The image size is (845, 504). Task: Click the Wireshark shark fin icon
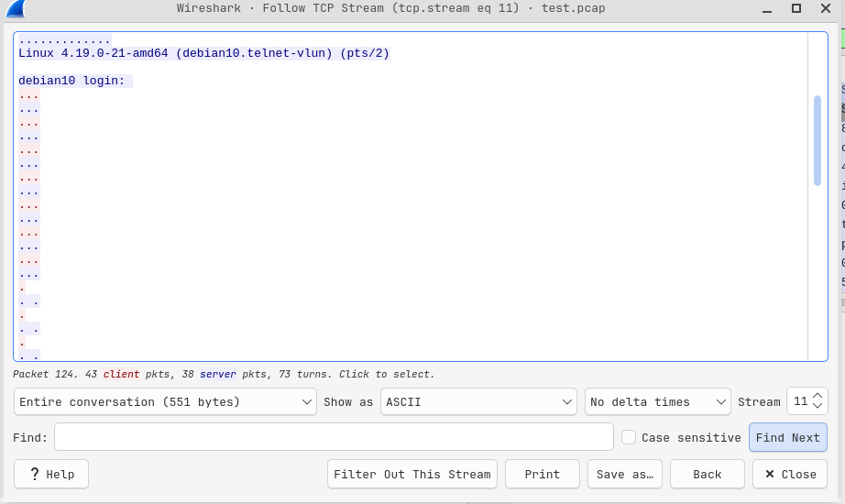coord(15,8)
